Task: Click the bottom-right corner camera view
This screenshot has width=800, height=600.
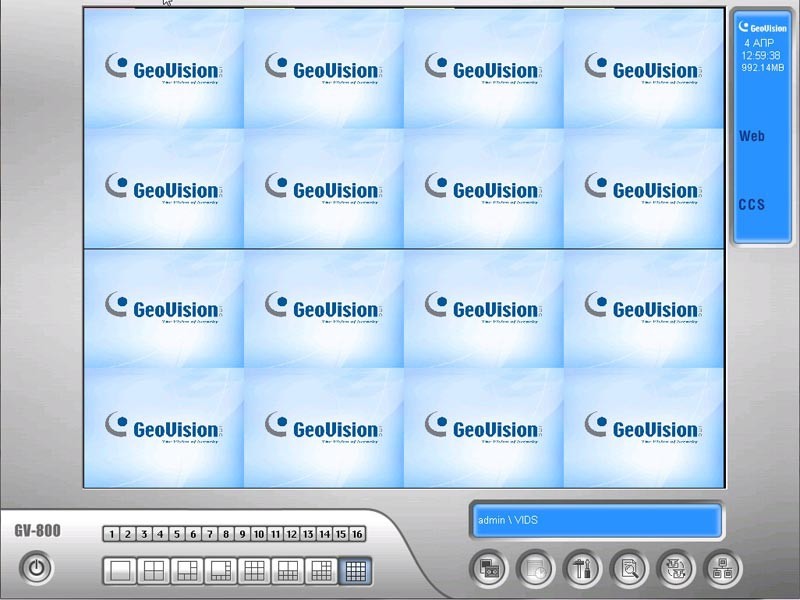Action: 644,428
